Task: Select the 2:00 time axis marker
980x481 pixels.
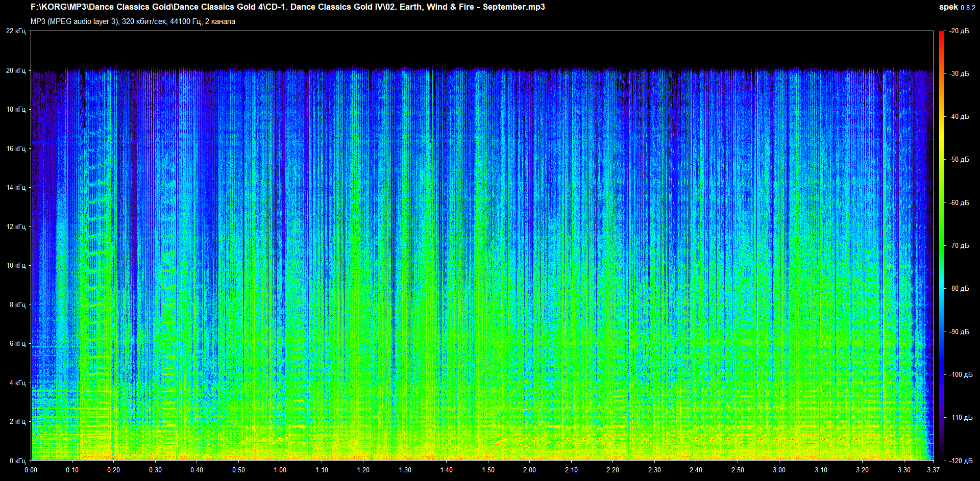Action: 529,470
